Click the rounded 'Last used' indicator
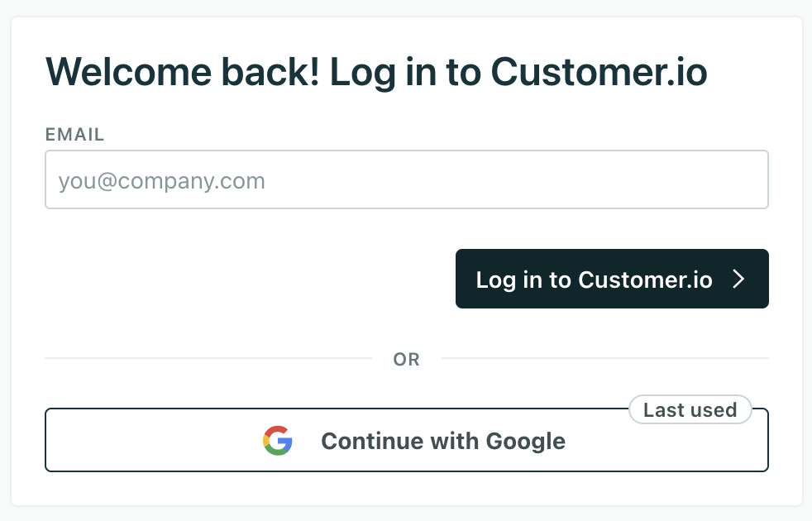 [690, 409]
